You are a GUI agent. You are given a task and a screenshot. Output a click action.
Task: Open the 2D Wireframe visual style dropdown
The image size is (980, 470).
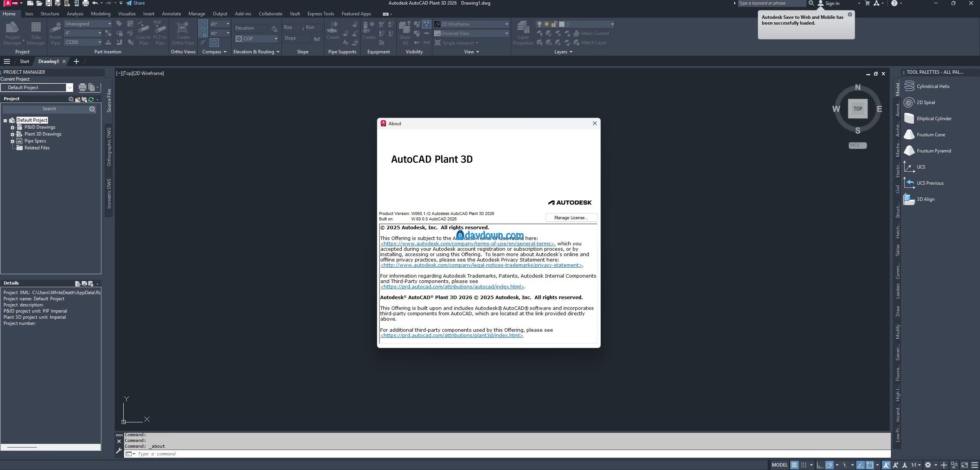coord(472,24)
